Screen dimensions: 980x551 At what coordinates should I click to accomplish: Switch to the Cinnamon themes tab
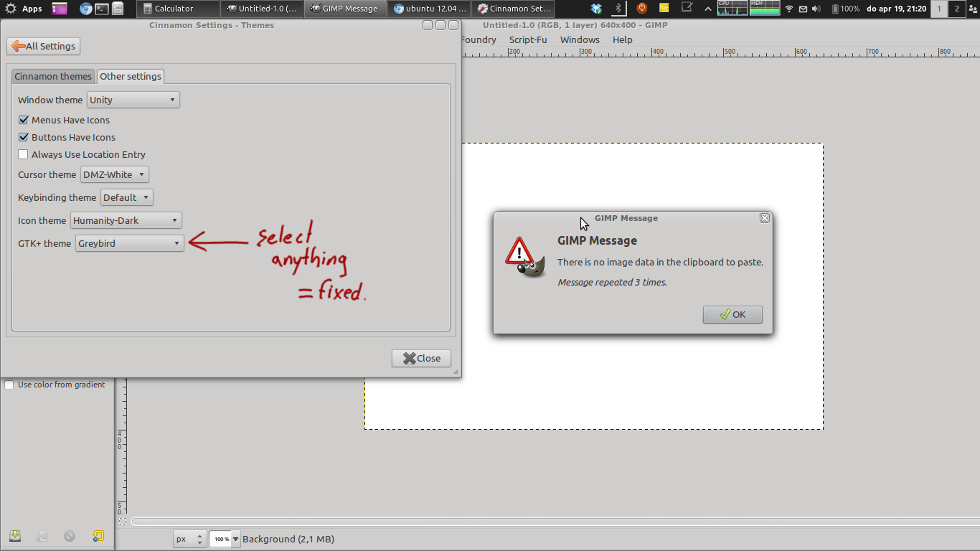[x=53, y=76]
